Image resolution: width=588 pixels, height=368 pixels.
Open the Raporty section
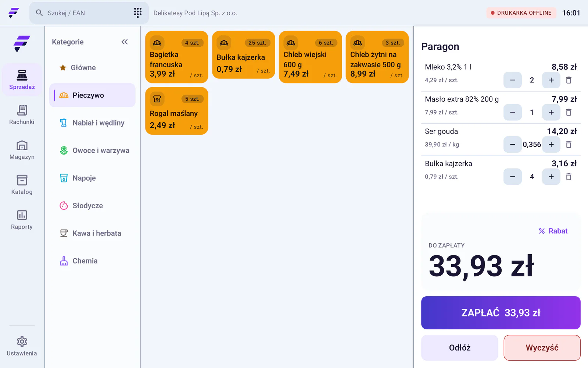tap(22, 220)
